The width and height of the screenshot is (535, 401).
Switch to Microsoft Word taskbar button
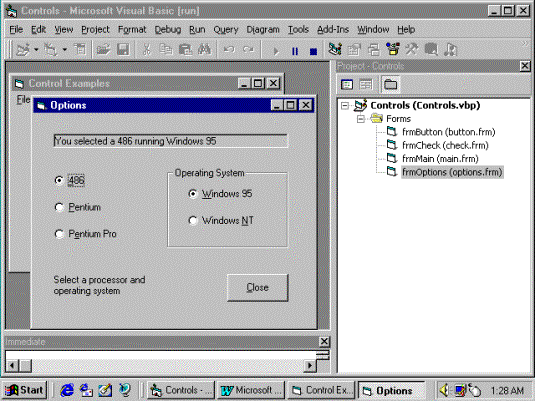click(x=251, y=390)
